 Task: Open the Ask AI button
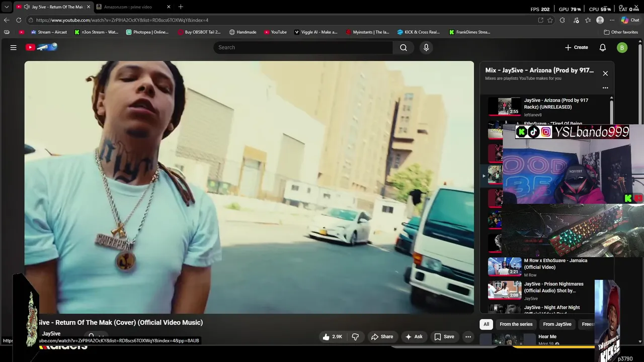click(414, 337)
